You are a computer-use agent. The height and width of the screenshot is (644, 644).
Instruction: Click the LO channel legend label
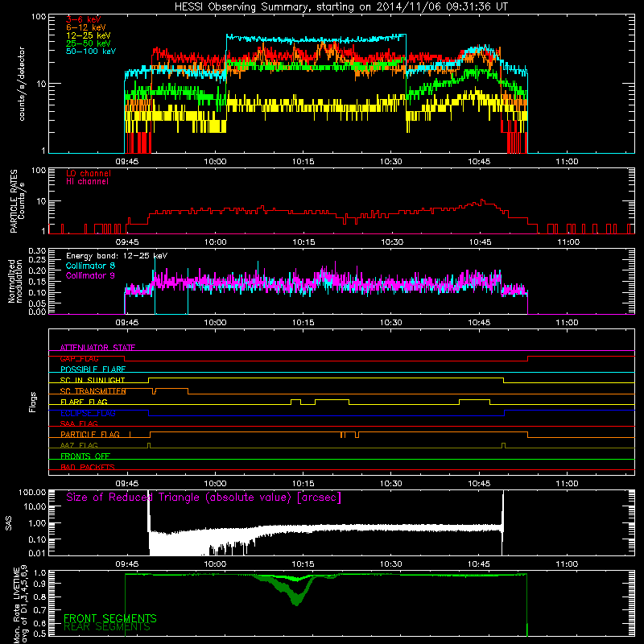(89, 173)
